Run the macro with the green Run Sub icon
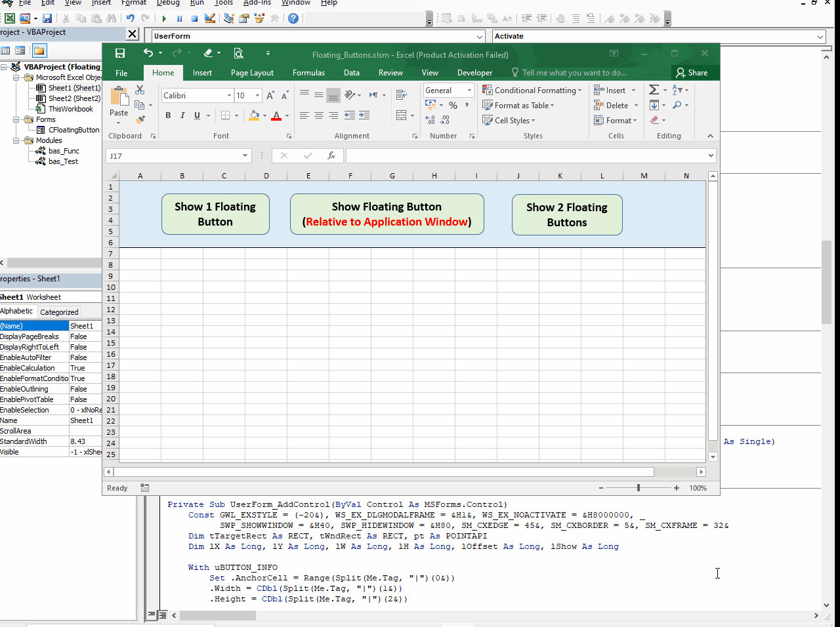This screenshot has width=840, height=627. (164, 18)
